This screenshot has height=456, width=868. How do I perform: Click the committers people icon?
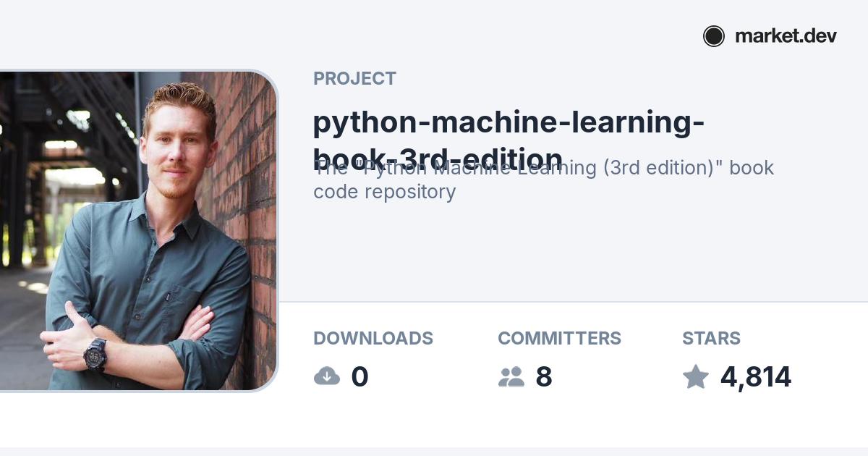click(511, 376)
